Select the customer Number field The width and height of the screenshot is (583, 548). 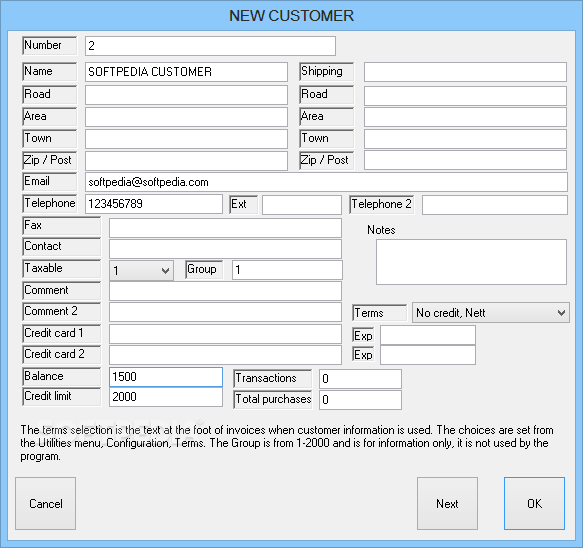point(210,46)
